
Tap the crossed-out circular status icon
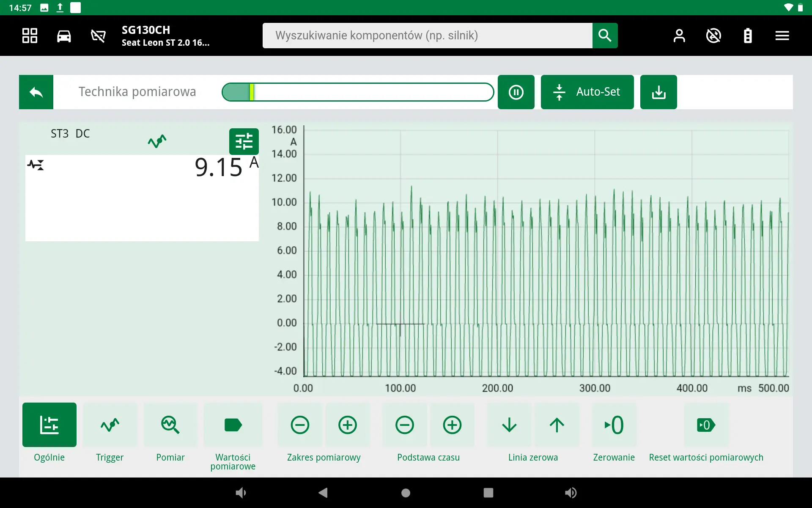tap(713, 36)
